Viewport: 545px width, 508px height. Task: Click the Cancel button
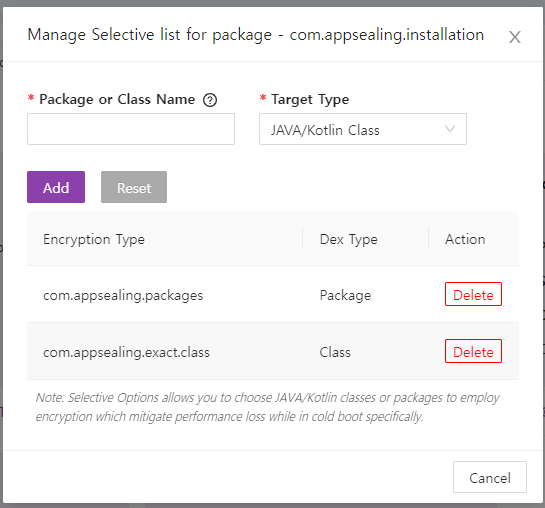[x=490, y=477]
